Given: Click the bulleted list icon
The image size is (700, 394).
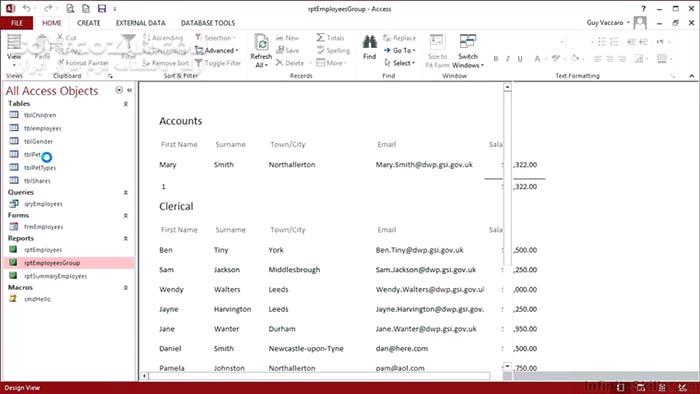Looking at the screenshot, I should point(602,41).
